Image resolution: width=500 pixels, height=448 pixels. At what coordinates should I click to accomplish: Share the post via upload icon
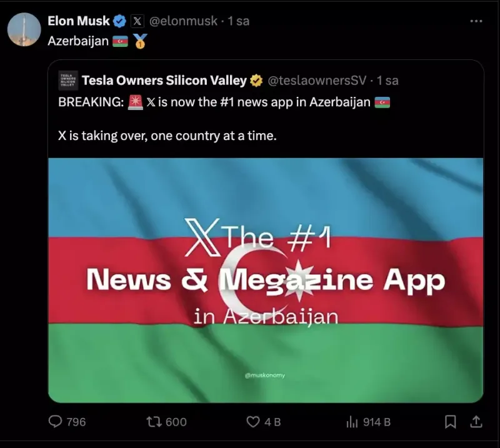476,422
